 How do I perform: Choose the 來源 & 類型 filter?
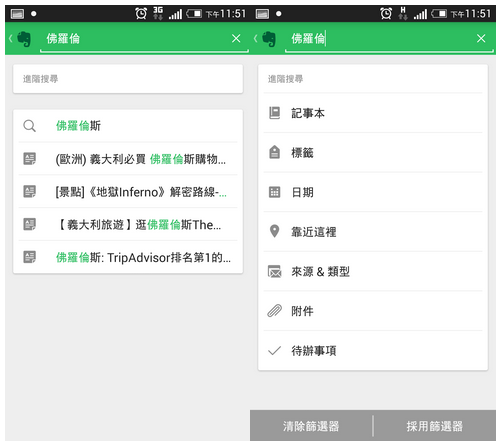373,271
